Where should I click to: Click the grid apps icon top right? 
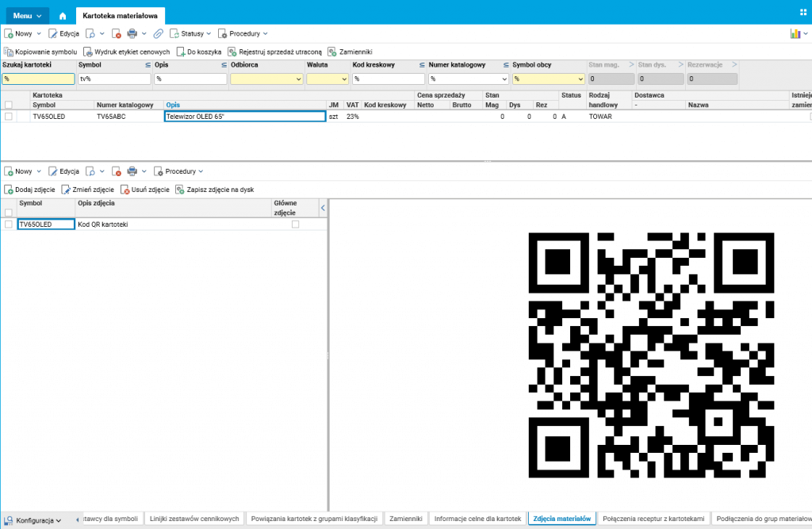803,13
